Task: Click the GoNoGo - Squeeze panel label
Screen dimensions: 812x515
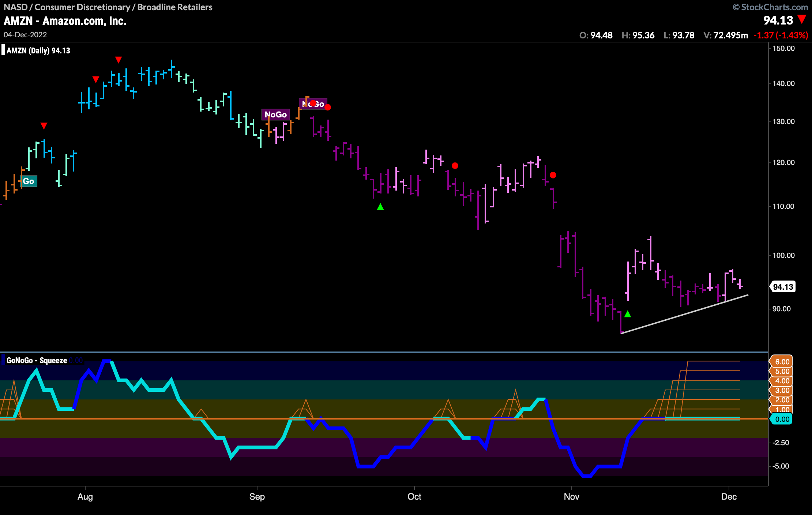Action: tap(37, 360)
